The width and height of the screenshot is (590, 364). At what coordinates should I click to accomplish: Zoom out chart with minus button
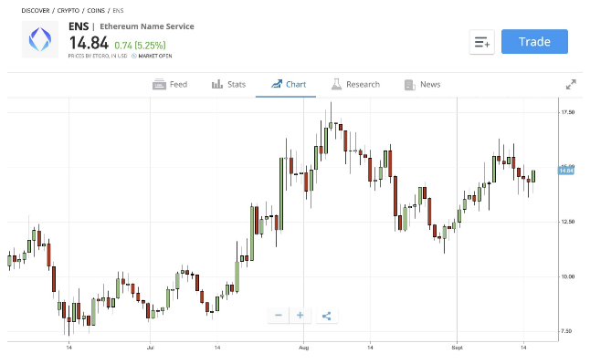click(x=279, y=315)
